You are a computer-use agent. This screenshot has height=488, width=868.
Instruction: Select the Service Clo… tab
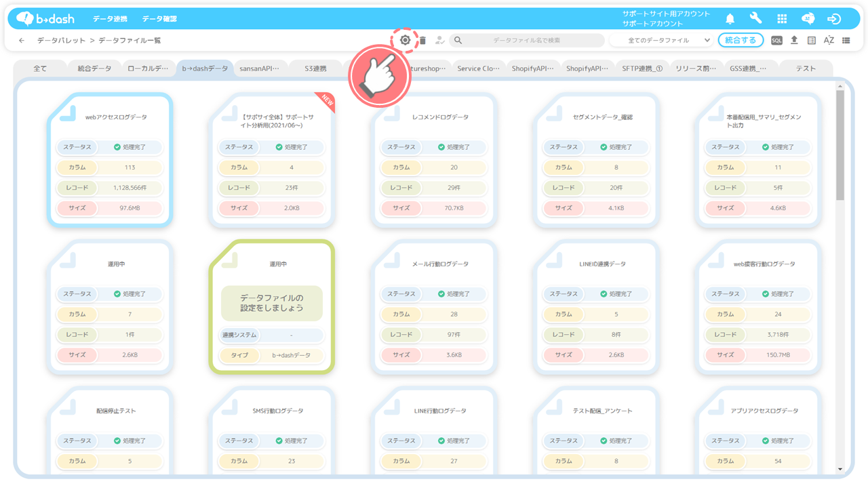point(479,68)
